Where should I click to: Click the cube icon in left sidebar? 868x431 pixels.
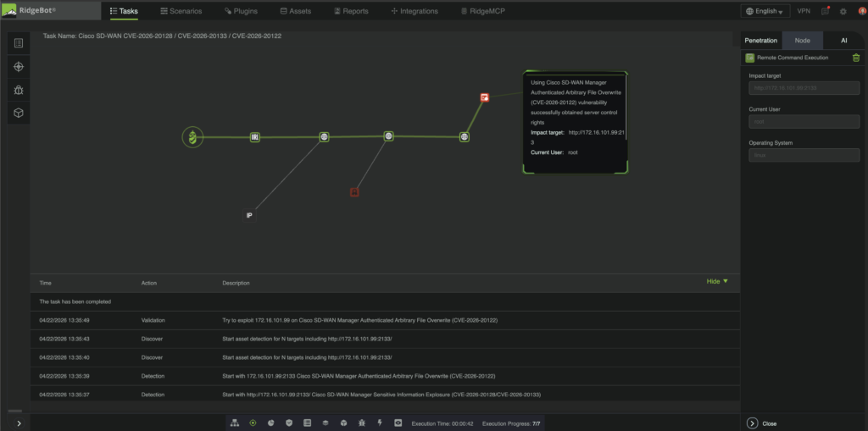point(19,113)
